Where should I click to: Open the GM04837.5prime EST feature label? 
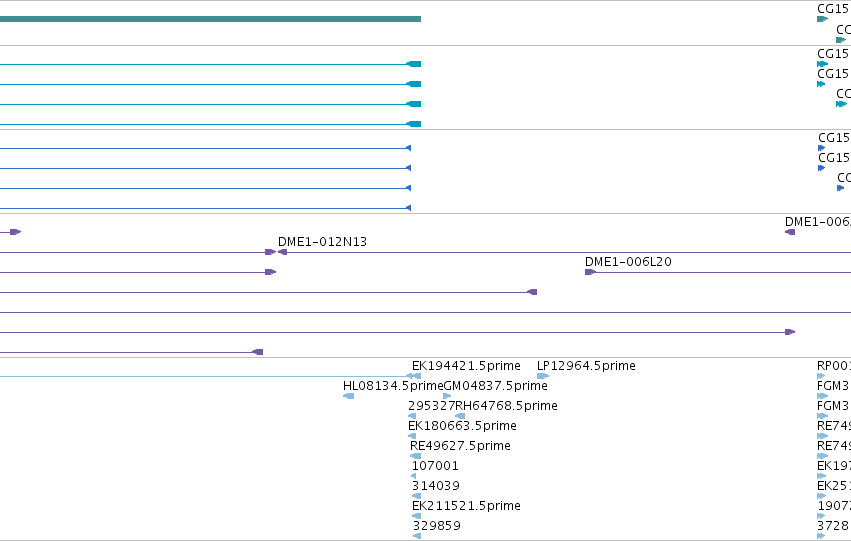pos(496,386)
